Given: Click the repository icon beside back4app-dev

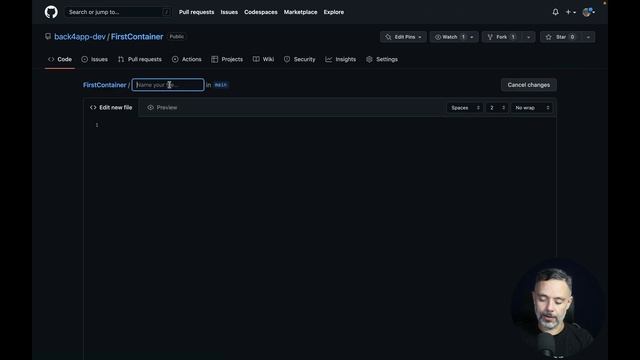Looking at the screenshot, I should 48,36.
